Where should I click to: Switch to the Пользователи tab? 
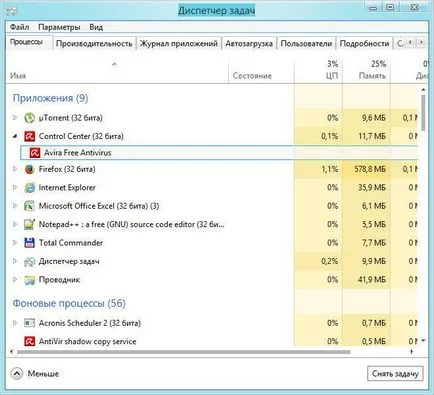(x=306, y=44)
